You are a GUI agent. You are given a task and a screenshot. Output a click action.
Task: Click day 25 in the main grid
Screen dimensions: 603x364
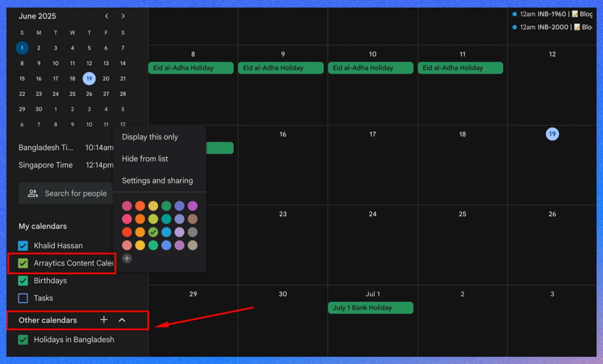click(x=462, y=214)
